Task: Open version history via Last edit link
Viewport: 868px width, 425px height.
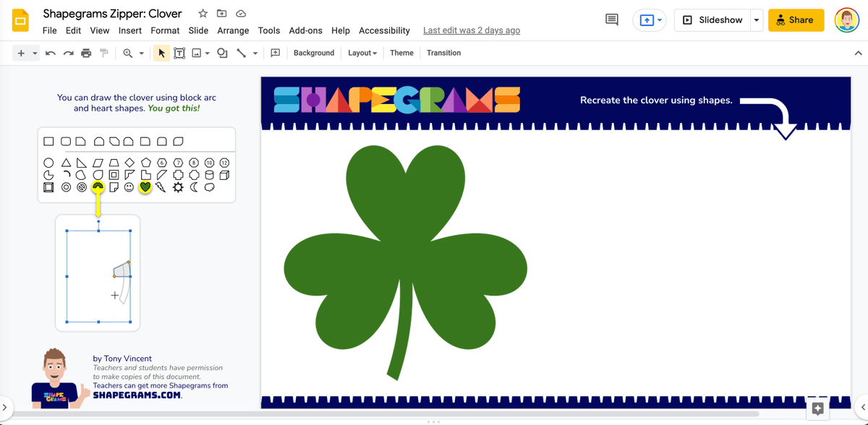Action: tap(472, 30)
